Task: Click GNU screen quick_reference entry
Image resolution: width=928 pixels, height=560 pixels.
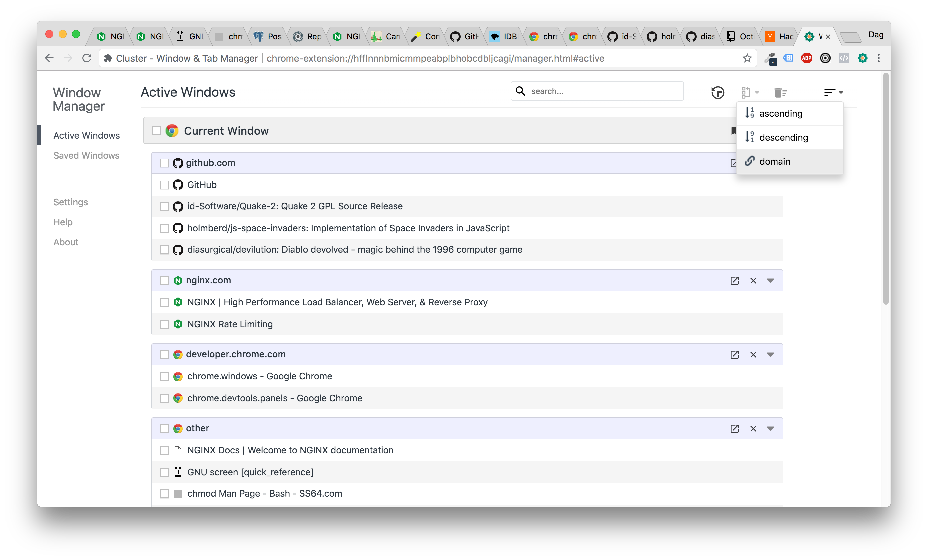Action: pyautogui.click(x=467, y=472)
